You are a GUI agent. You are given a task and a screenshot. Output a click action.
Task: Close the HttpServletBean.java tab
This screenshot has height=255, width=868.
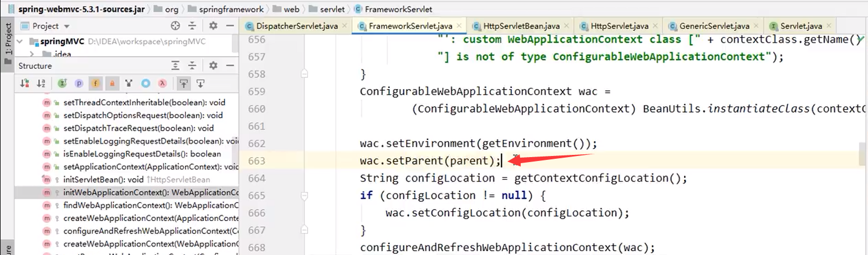point(566,26)
